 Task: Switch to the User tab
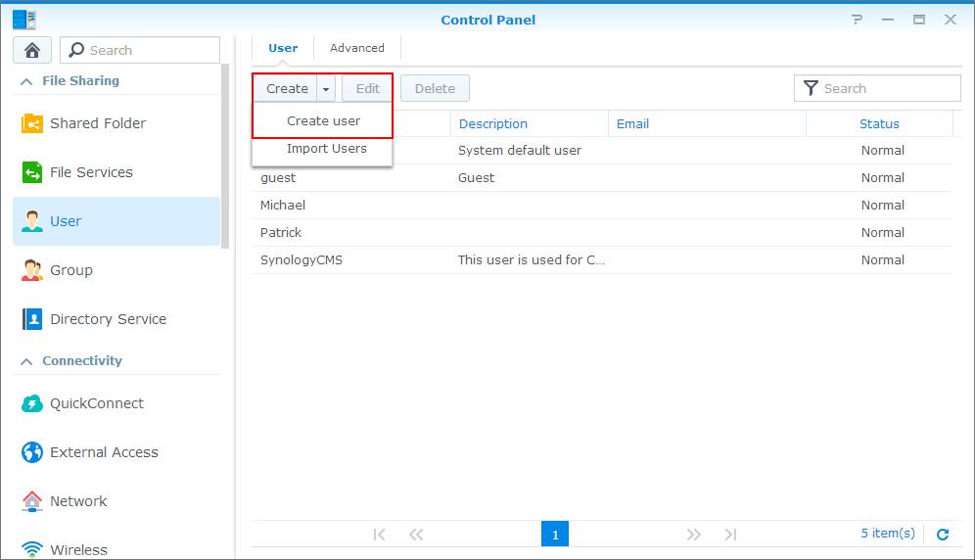[x=283, y=48]
